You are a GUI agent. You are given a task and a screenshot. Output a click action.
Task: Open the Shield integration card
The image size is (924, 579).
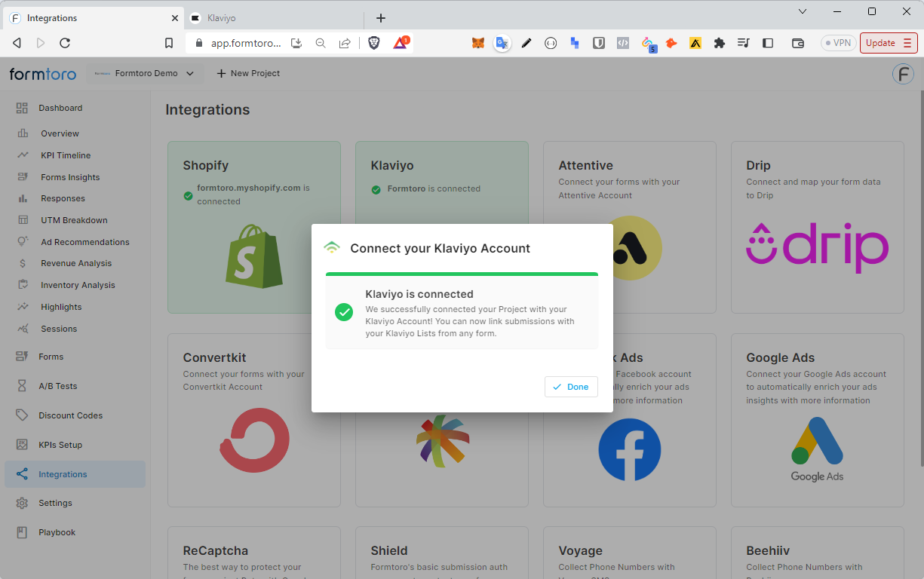click(442, 553)
